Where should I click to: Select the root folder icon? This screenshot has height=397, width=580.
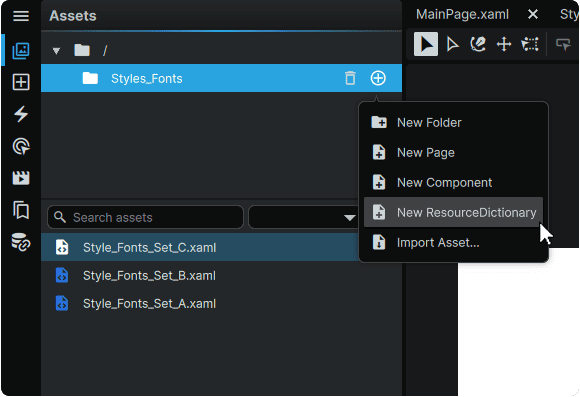coord(82,50)
